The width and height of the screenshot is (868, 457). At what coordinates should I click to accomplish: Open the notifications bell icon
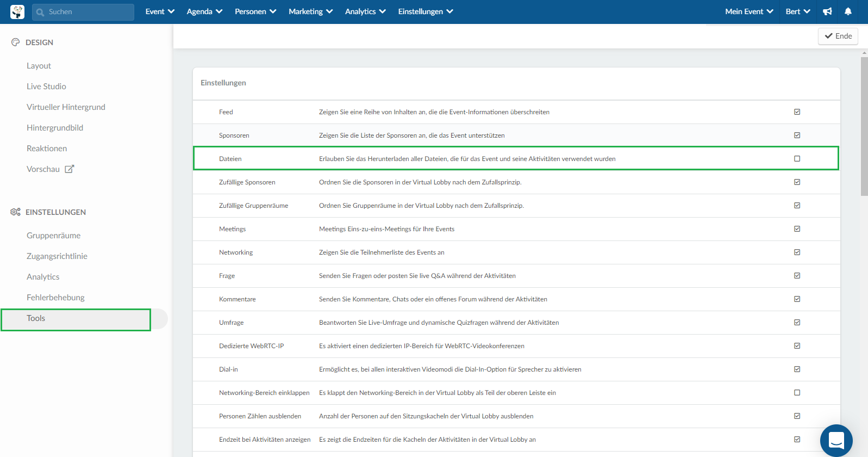coord(848,11)
